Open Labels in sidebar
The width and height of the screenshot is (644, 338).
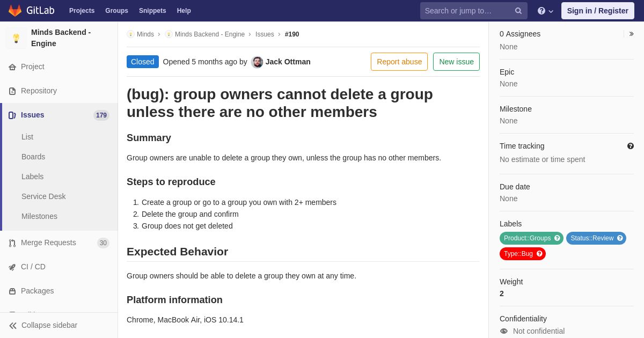coord(33,177)
